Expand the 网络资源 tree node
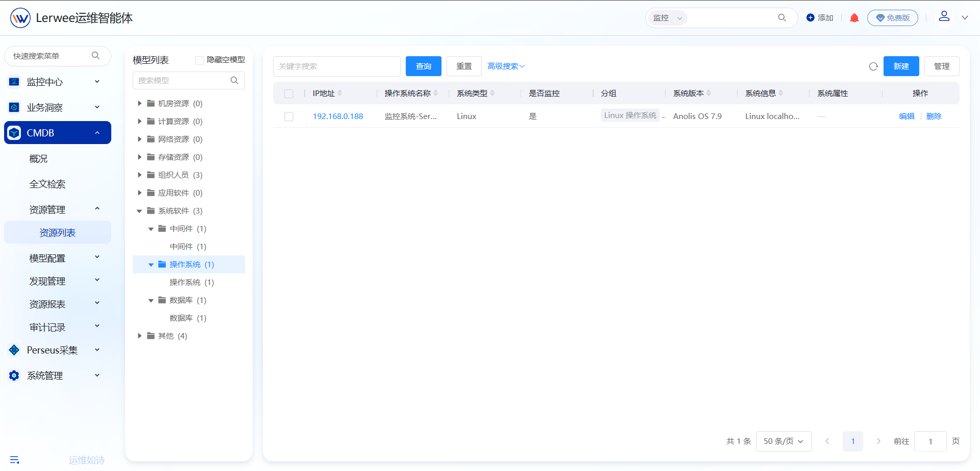This screenshot has width=980, height=471. click(x=139, y=139)
